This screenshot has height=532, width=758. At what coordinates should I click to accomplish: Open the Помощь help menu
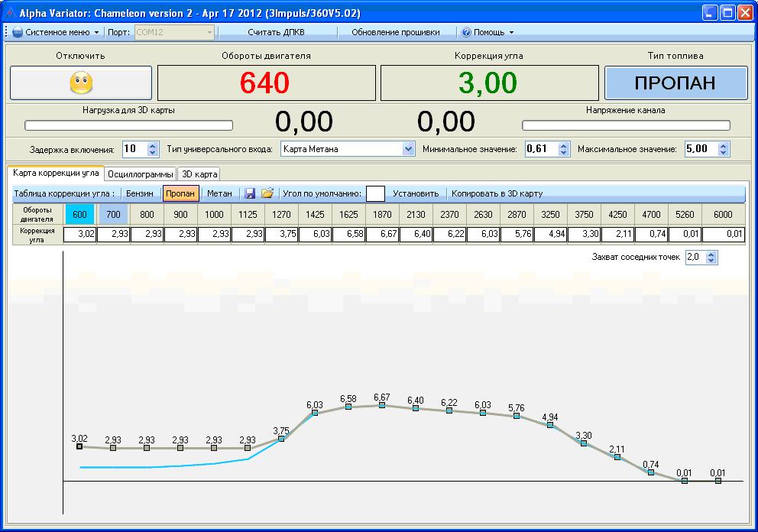click(488, 33)
